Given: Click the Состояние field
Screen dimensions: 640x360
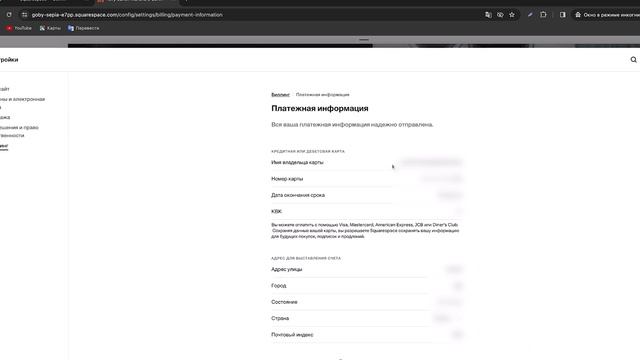Looking at the screenshot, I should [367, 302].
